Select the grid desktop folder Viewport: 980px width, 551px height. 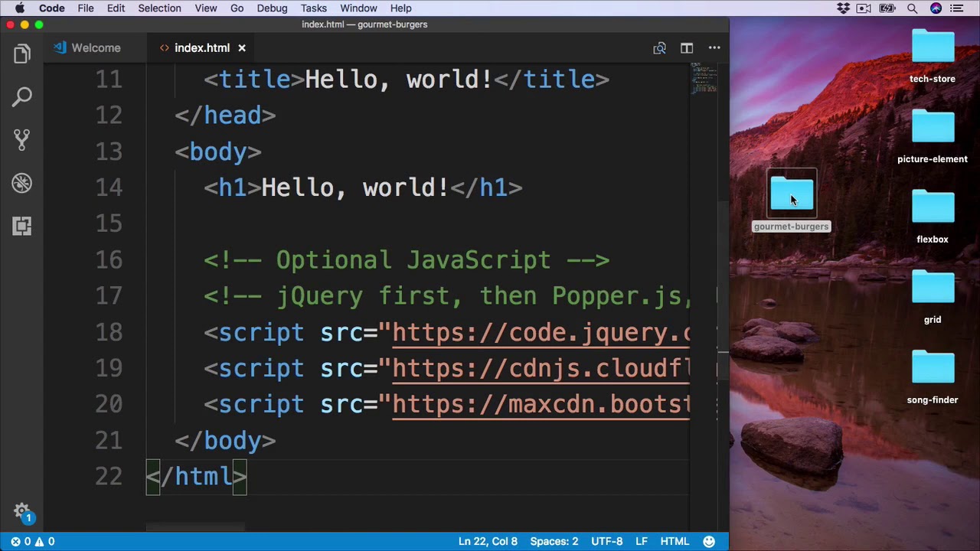(x=933, y=297)
